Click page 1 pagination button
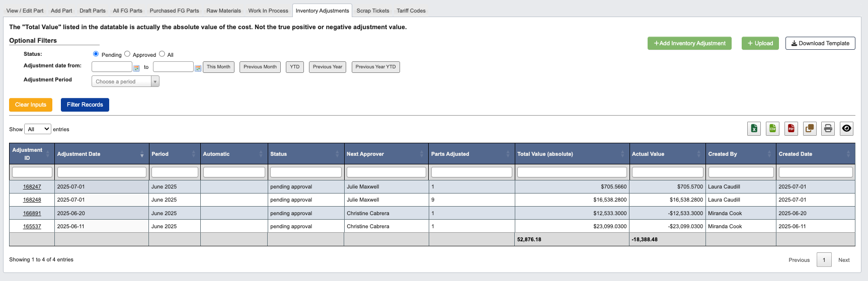The image size is (868, 281). click(824, 260)
